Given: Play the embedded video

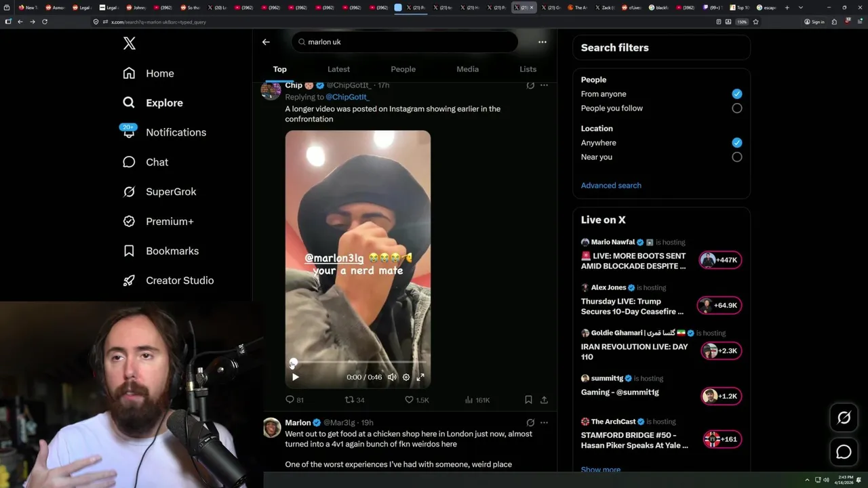Looking at the screenshot, I should pyautogui.click(x=295, y=377).
